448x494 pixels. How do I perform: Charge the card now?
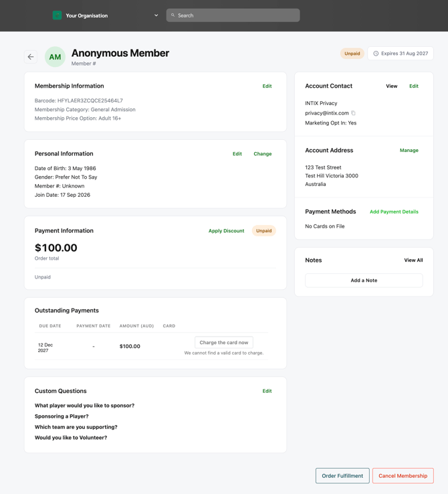tap(224, 343)
